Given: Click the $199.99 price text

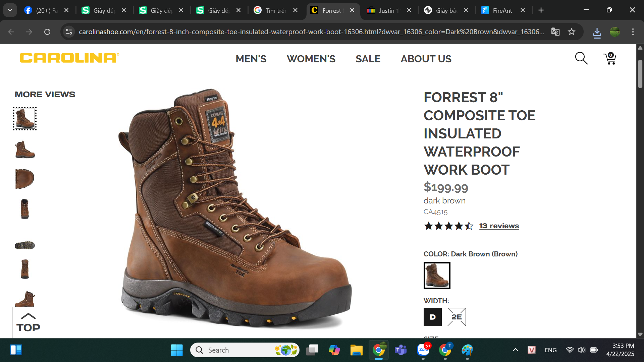Looking at the screenshot, I should tap(446, 187).
